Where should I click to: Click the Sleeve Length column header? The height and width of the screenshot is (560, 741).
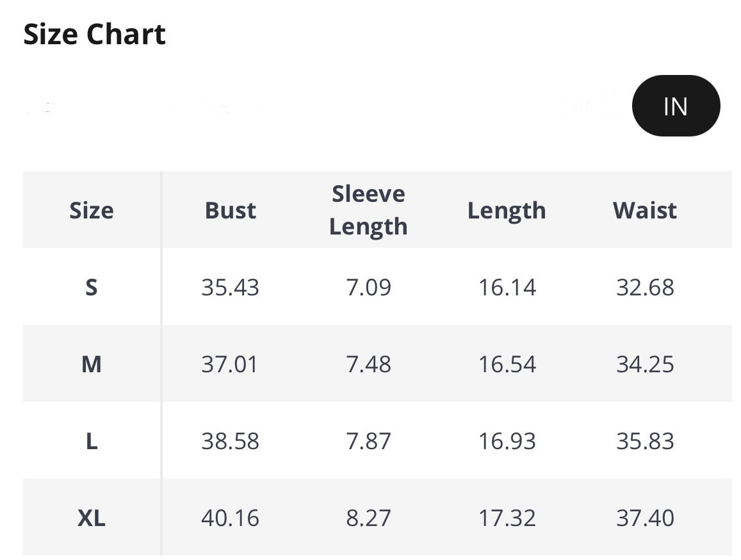[368, 210]
